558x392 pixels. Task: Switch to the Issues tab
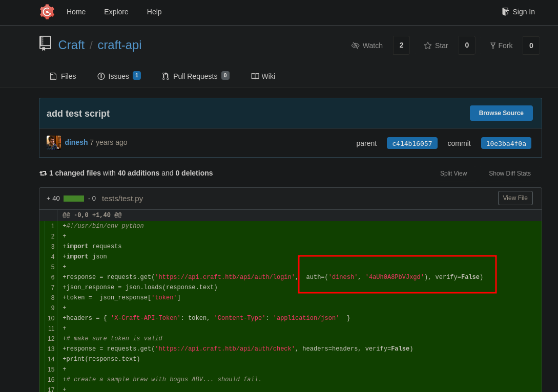click(118, 76)
